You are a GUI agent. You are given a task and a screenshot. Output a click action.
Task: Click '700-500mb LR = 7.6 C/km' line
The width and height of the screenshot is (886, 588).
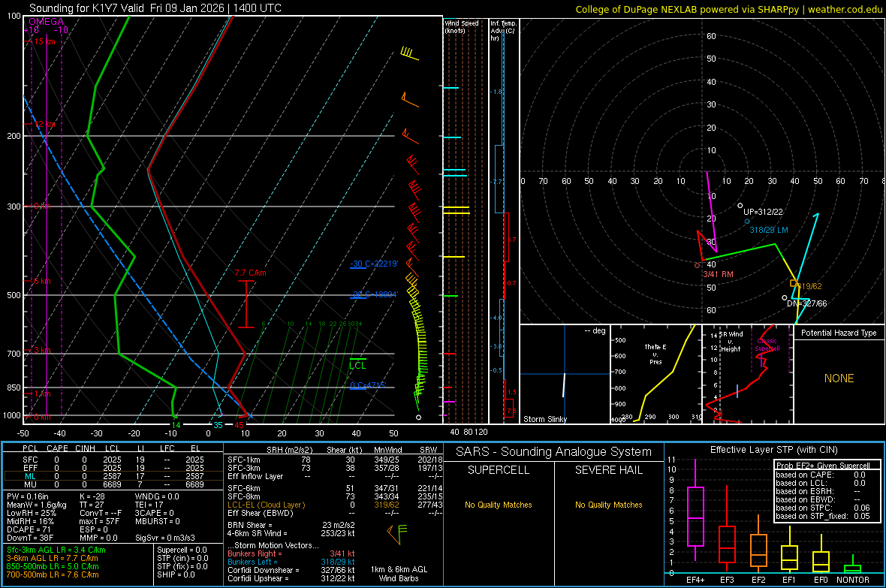tap(53, 574)
